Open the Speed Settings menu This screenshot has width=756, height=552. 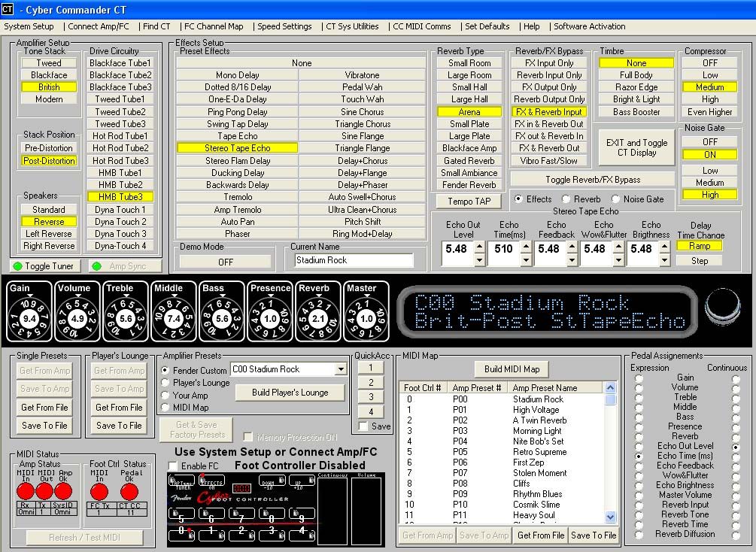click(284, 26)
